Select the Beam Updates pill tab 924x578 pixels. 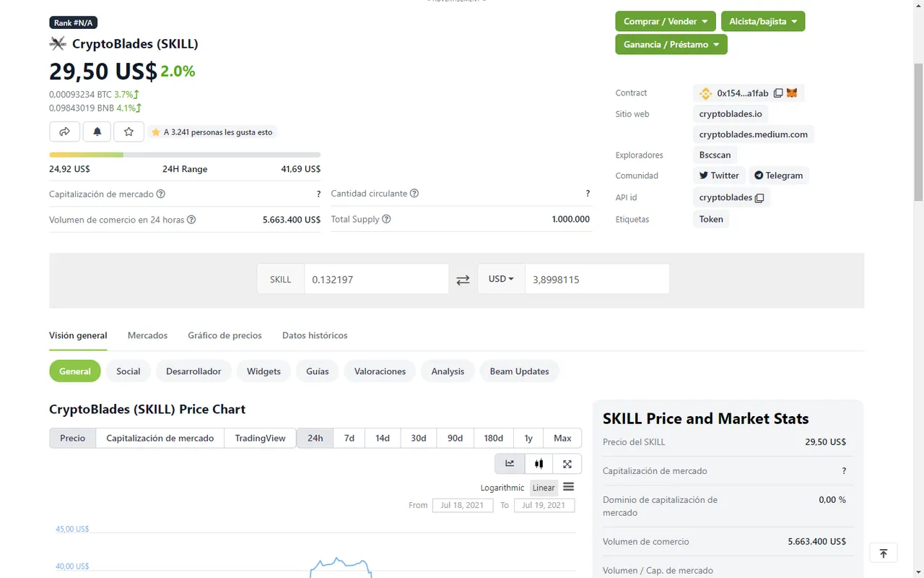[x=520, y=371]
